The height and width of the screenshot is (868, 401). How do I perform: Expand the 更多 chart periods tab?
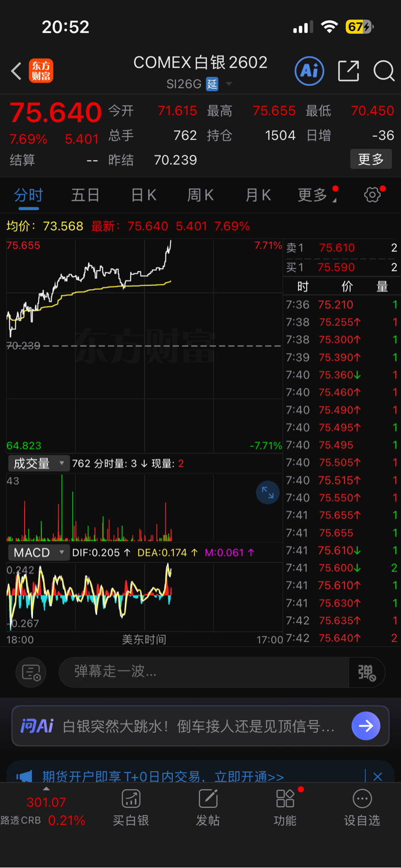(x=316, y=195)
